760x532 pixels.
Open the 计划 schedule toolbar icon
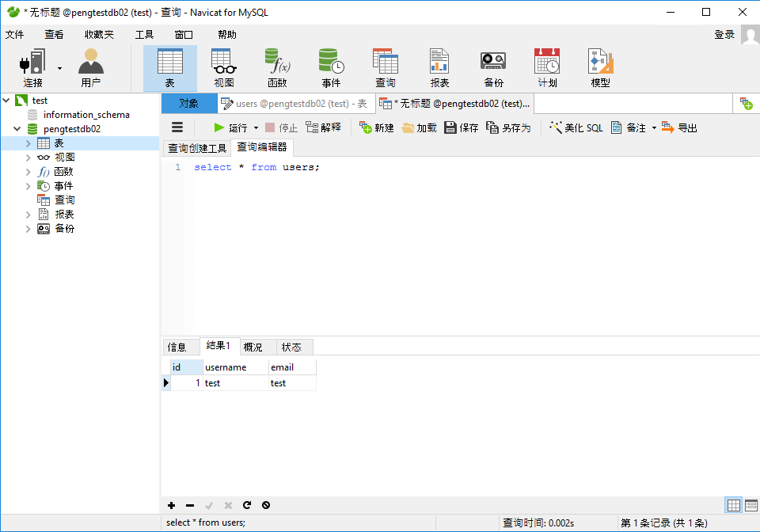point(547,68)
